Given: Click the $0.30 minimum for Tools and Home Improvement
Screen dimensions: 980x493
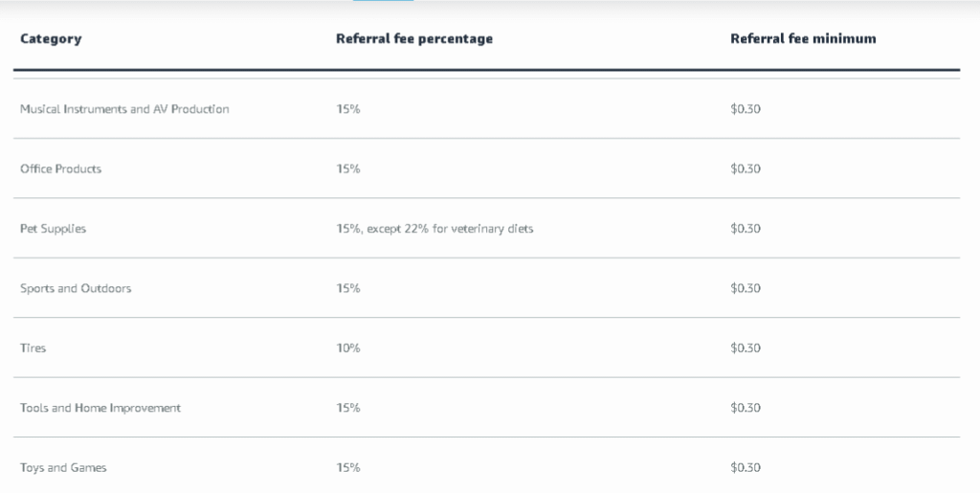Looking at the screenshot, I should click(x=746, y=408).
